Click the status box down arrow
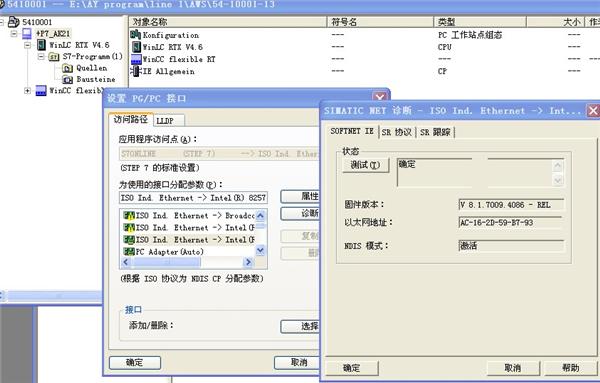 [x=558, y=180]
